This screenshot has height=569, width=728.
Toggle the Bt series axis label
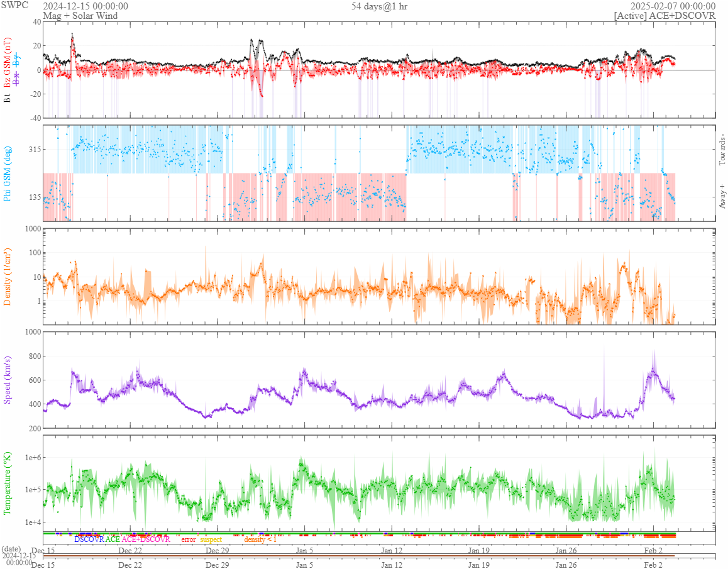click(7, 97)
